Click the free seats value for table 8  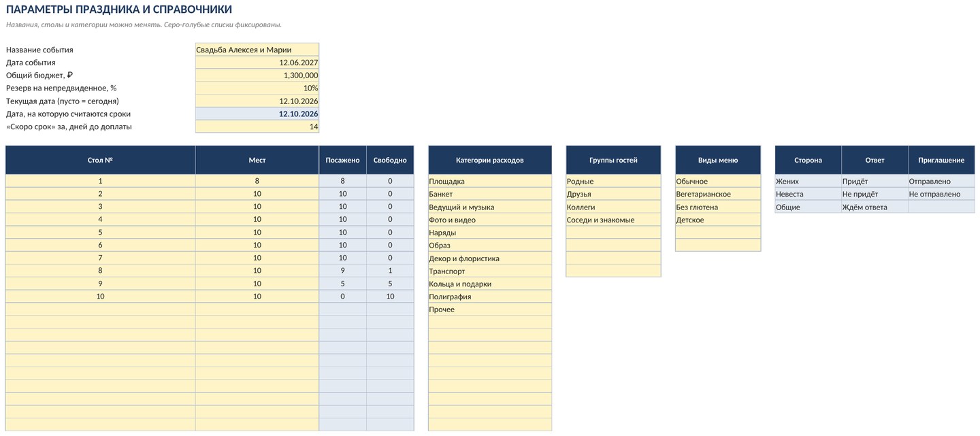click(390, 271)
